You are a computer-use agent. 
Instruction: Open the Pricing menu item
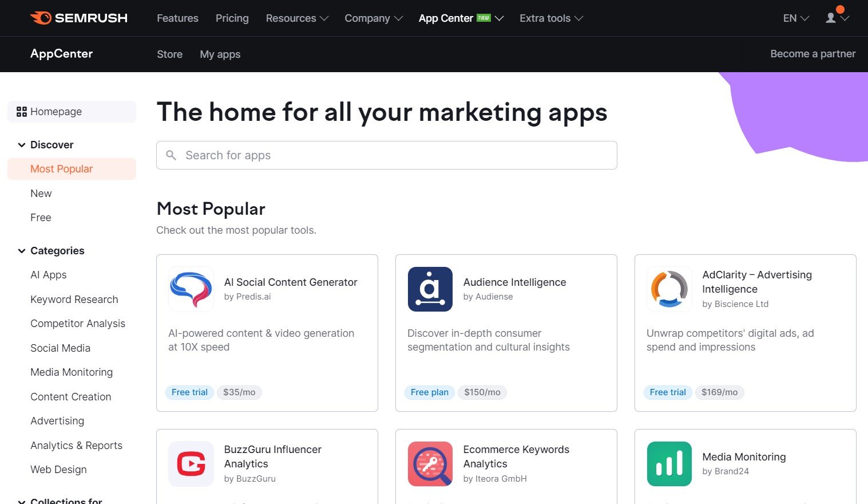(x=232, y=18)
